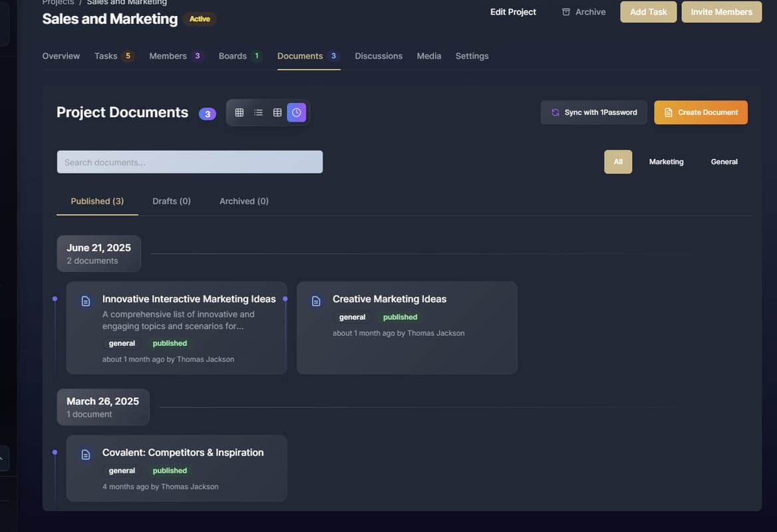Open the Drafts (0) tab
Image resolution: width=777 pixels, height=532 pixels.
(172, 201)
